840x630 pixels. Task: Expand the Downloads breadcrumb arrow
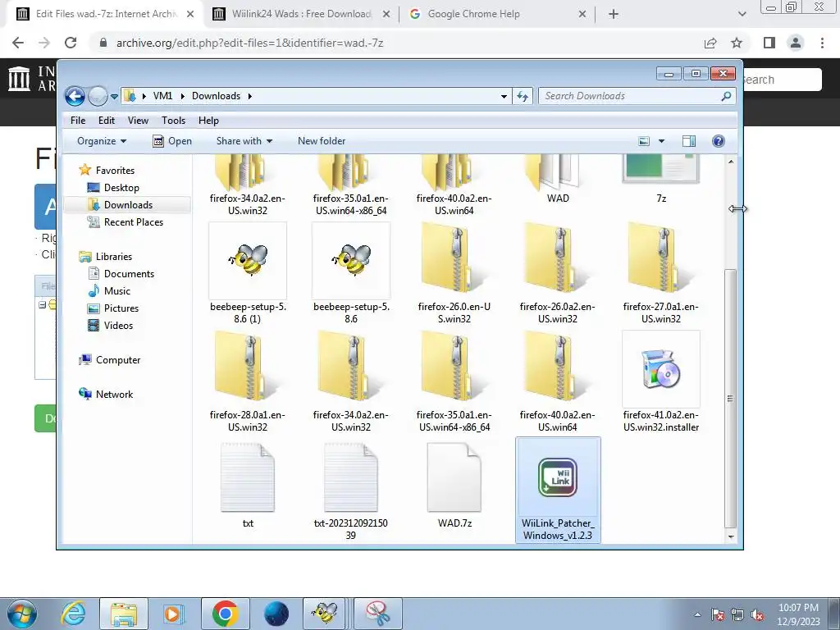coord(249,97)
